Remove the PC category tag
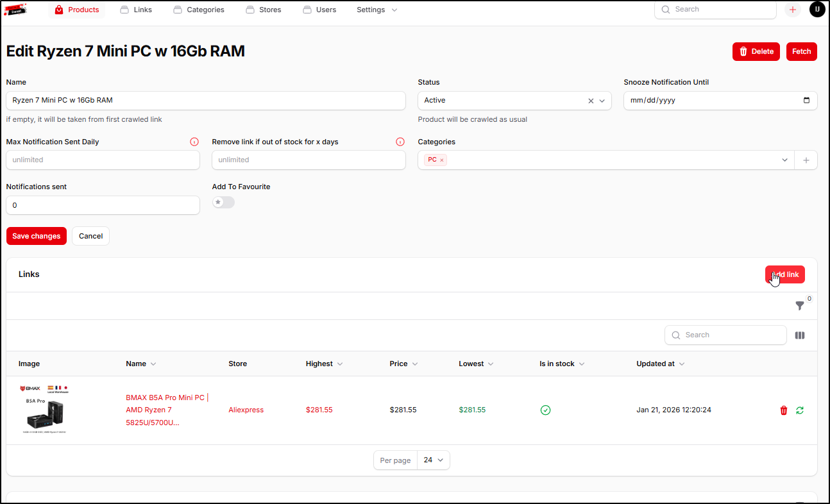 442,160
